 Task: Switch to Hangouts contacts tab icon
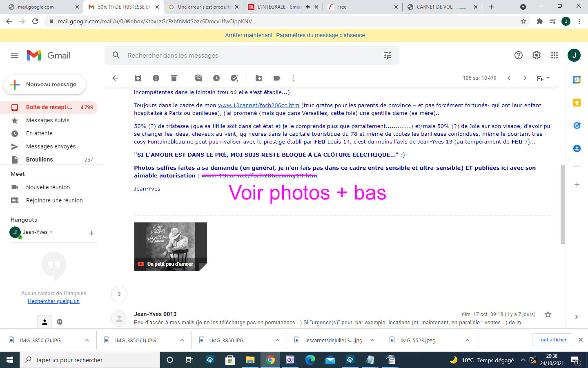(45, 322)
